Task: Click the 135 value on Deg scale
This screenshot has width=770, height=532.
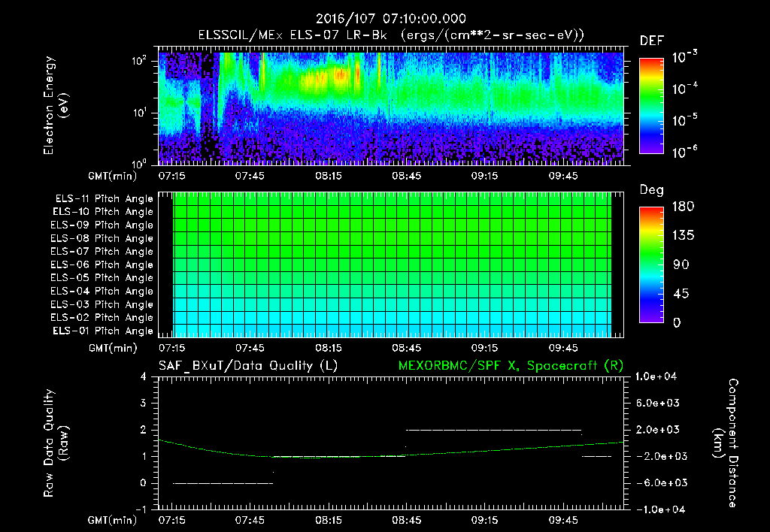Action: [x=683, y=236]
